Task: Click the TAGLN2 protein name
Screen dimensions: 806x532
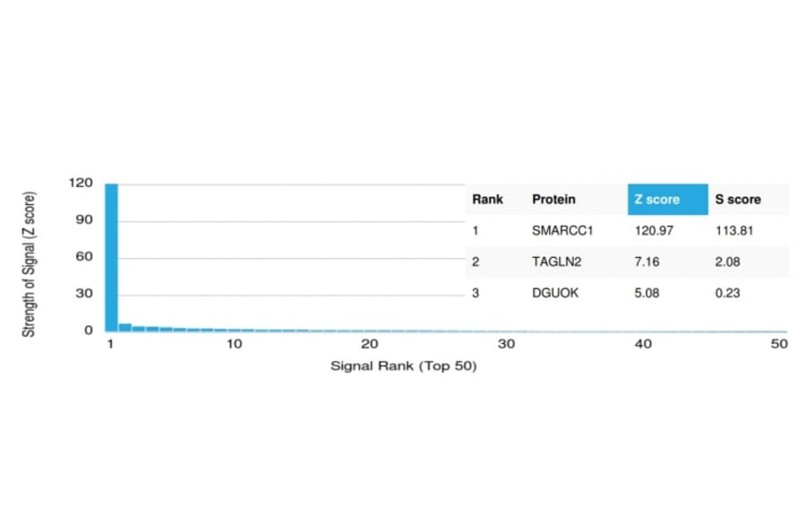Action: pyautogui.click(x=557, y=262)
